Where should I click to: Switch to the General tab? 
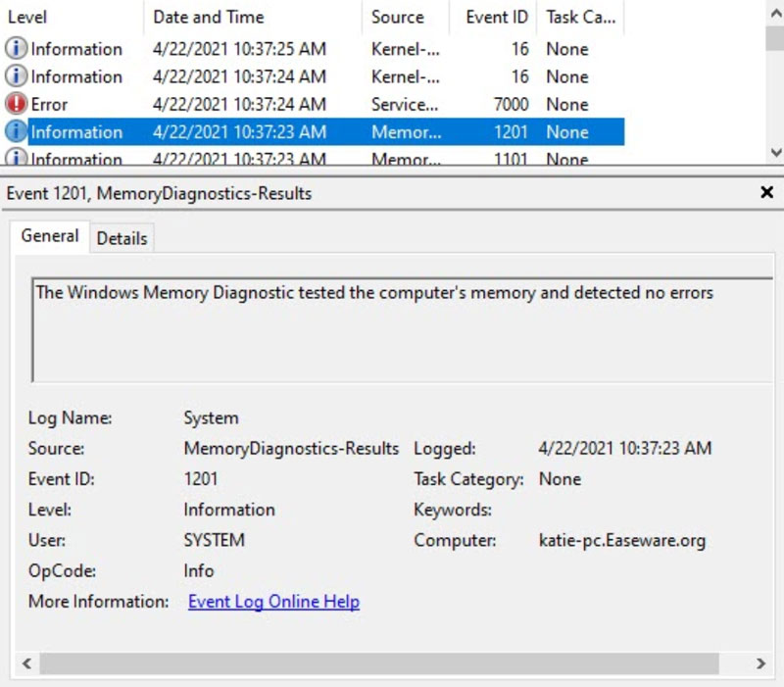[x=50, y=236]
